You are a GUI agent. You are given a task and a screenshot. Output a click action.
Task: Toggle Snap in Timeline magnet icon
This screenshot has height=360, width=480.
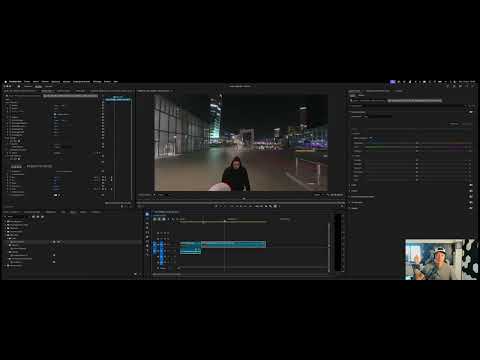(159, 219)
